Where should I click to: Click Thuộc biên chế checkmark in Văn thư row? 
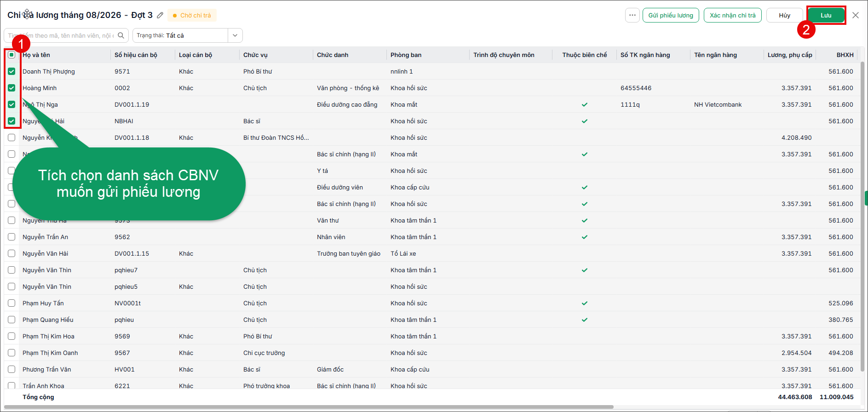click(585, 220)
